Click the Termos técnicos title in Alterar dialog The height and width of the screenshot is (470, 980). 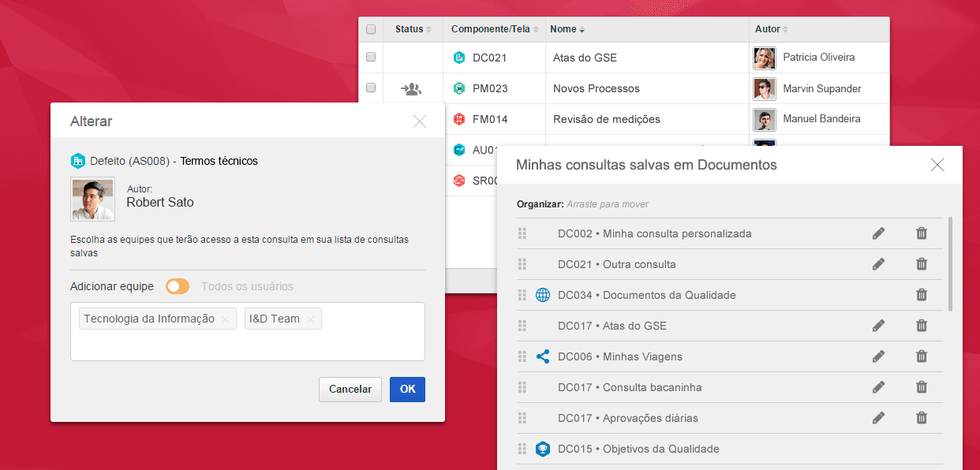point(219,161)
